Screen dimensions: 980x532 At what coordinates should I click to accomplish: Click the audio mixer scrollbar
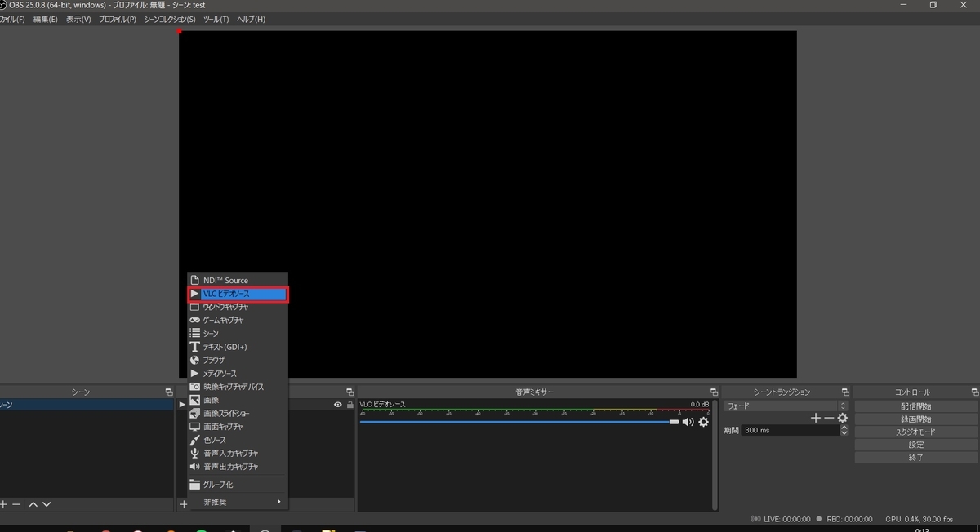(x=714, y=455)
